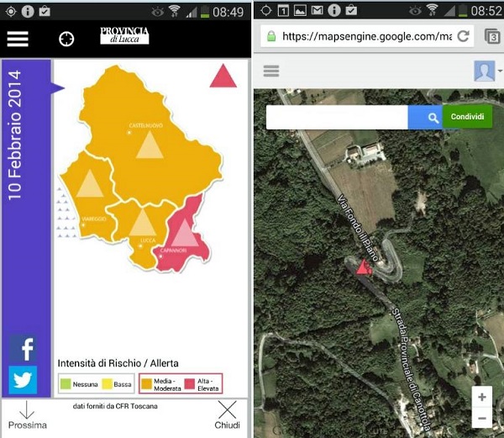Open browser tabs counter showing 3
This screenshot has height=438, width=504.
(x=491, y=37)
